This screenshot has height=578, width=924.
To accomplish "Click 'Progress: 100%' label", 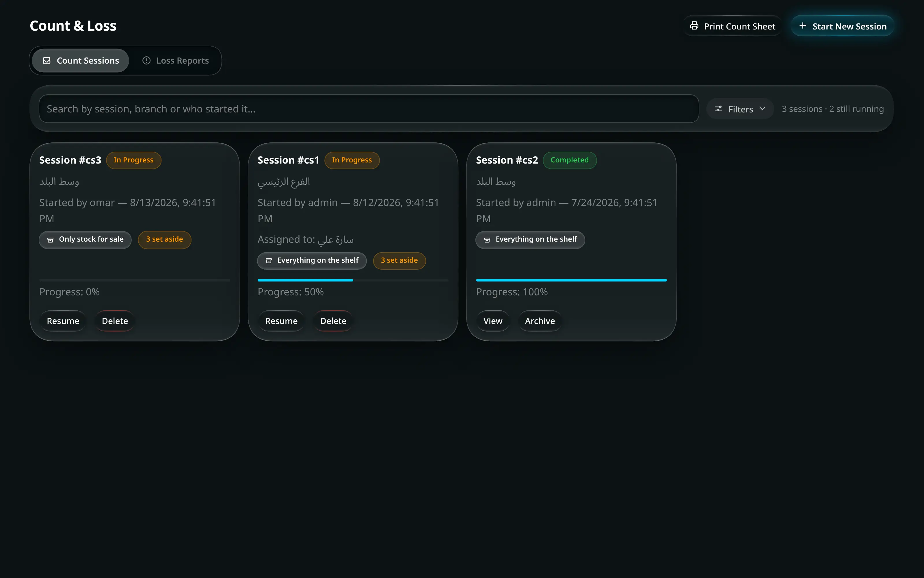I will pos(512,292).
